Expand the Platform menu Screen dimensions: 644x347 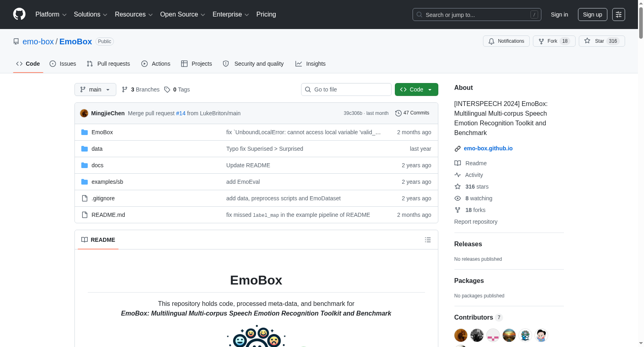tap(51, 15)
